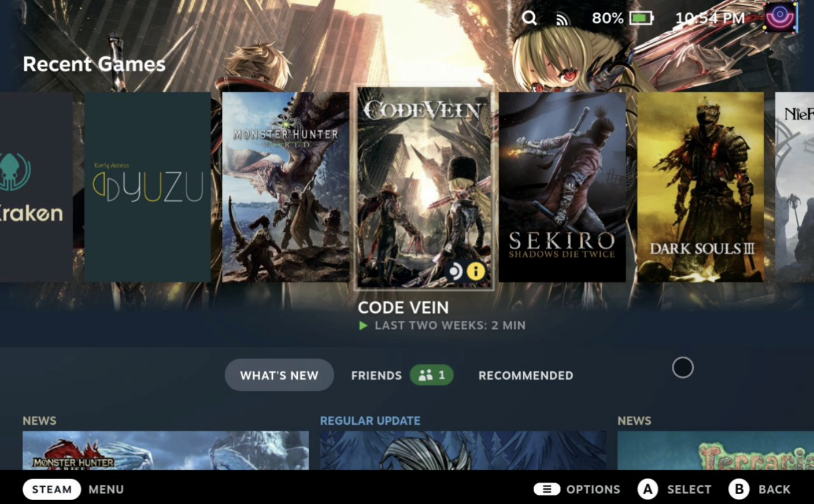Image resolution: width=814 pixels, height=504 pixels.
Task: Open the battery status icon
Action: (x=641, y=18)
